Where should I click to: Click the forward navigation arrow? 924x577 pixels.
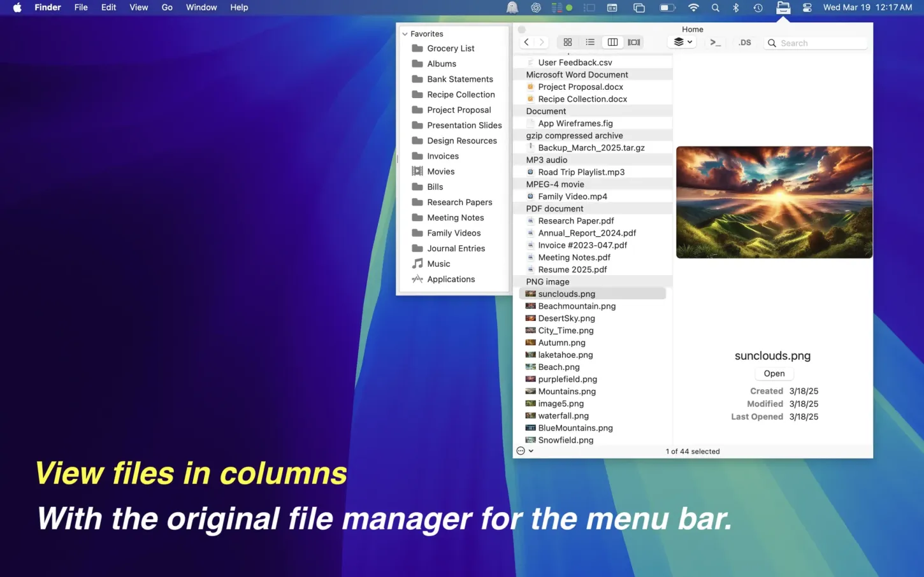pos(542,43)
